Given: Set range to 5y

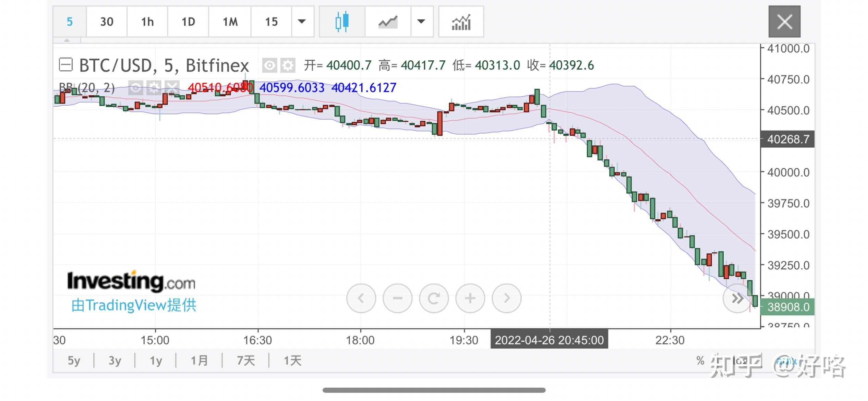Looking at the screenshot, I should point(74,361).
